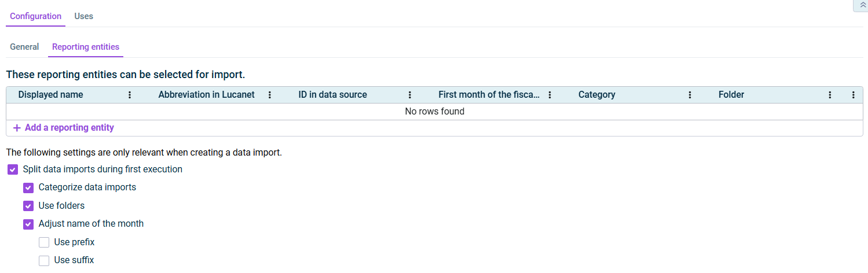Open Category column menu icon
Image resolution: width=868 pixels, height=273 pixels.
click(690, 95)
